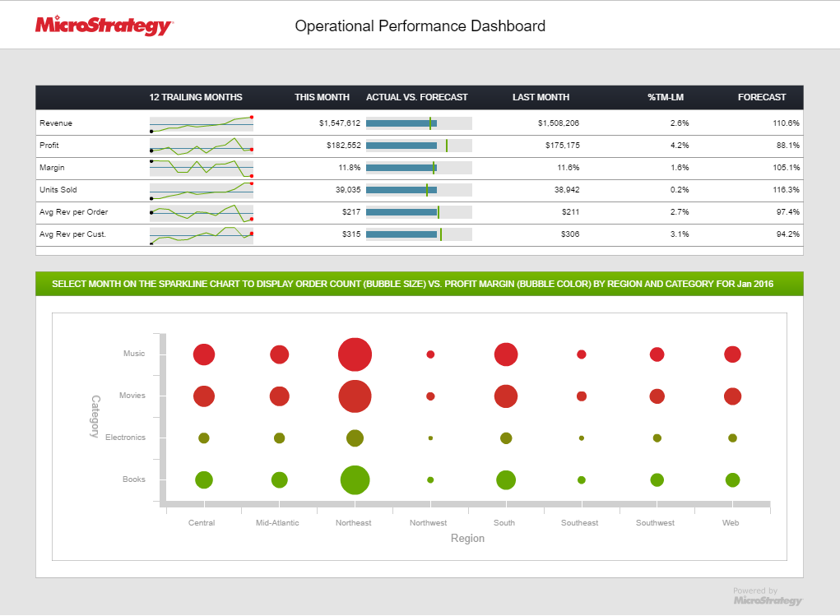Click the Revenue actual vs. forecast bar
The image size is (840, 616).
pyautogui.click(x=418, y=123)
